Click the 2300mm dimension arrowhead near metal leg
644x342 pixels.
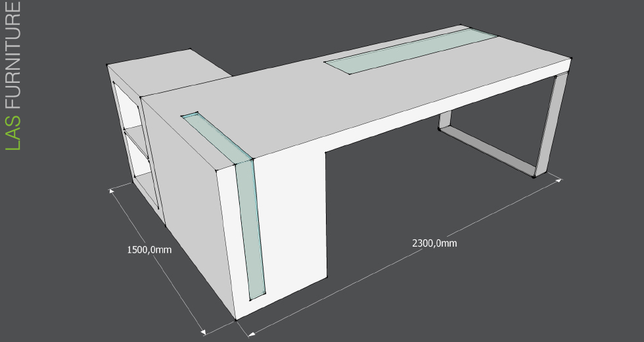(x=560, y=178)
